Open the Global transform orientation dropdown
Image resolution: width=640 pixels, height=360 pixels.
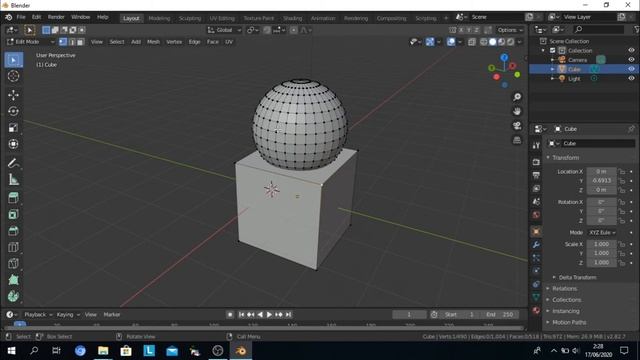click(x=224, y=30)
